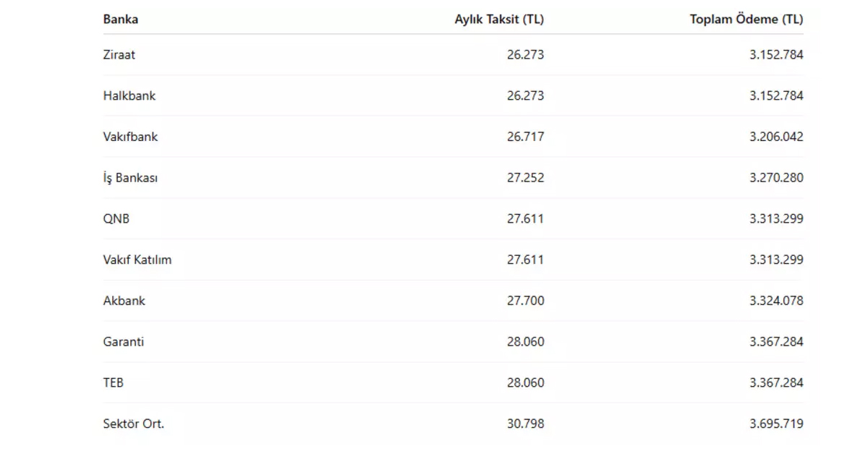The image size is (868, 454).
Task: Click the Banka column header
Action: [x=121, y=20]
